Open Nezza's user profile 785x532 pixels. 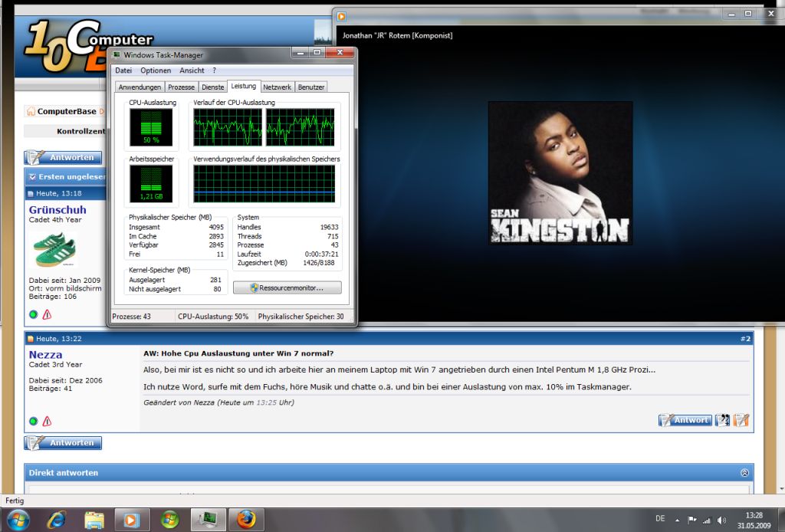[45, 354]
